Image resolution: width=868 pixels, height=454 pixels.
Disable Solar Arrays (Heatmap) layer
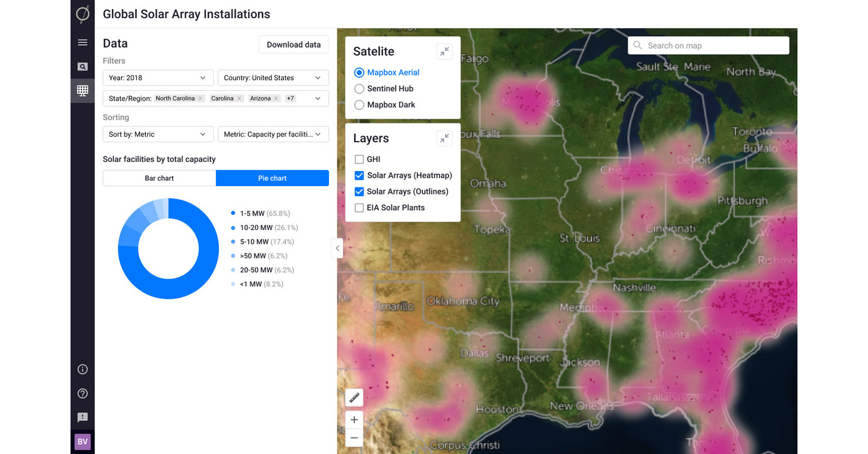[359, 176]
